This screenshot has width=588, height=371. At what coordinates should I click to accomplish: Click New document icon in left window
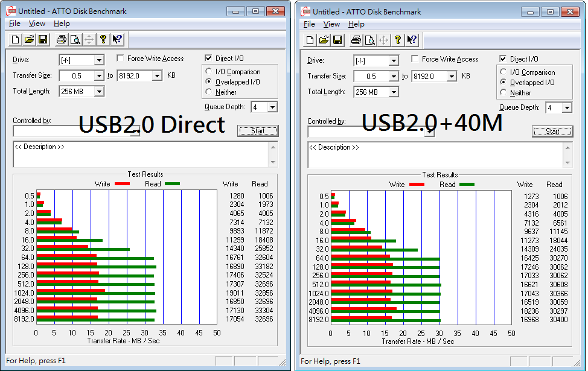coord(15,39)
